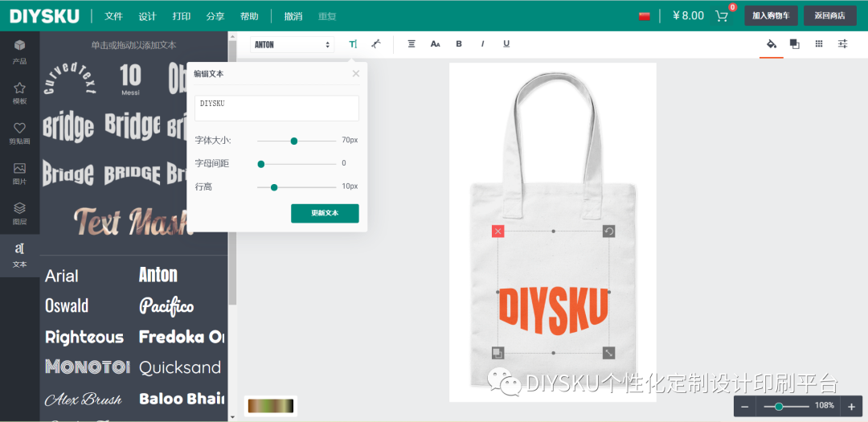Click the 加入购物车 add to cart button
Viewport: 868px width, 422px height.
pos(771,15)
